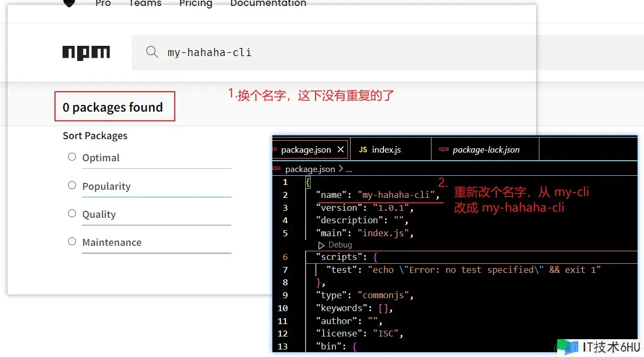Click the "ISC" license value
The height and width of the screenshot is (357, 644).
386,334
